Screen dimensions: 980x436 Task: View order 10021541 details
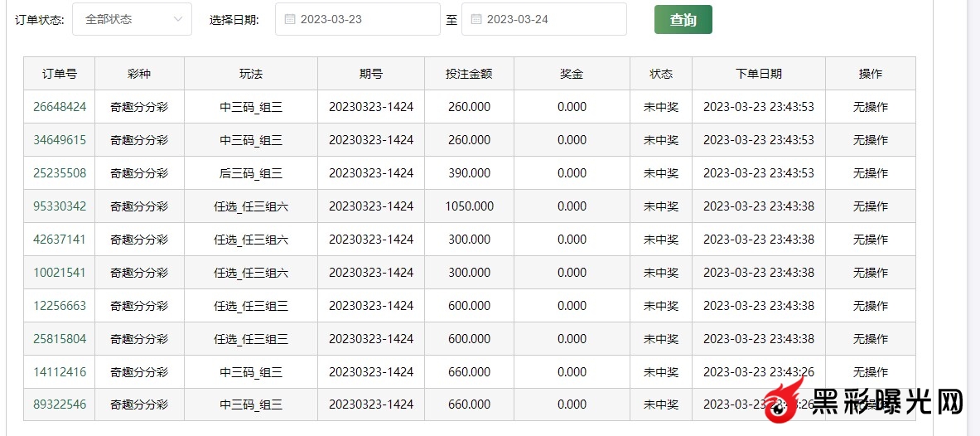[60, 273]
